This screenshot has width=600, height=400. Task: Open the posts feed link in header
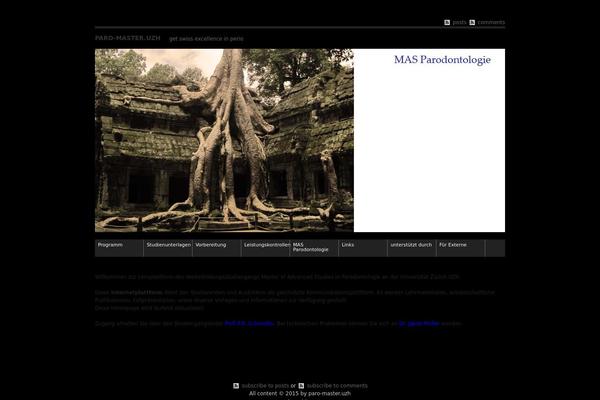pyautogui.click(x=460, y=23)
